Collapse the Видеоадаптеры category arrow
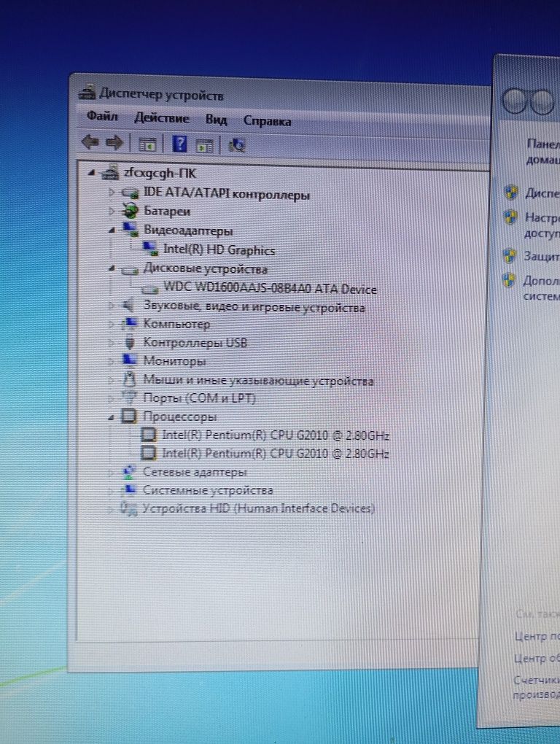The width and height of the screenshot is (560, 744). [x=112, y=230]
